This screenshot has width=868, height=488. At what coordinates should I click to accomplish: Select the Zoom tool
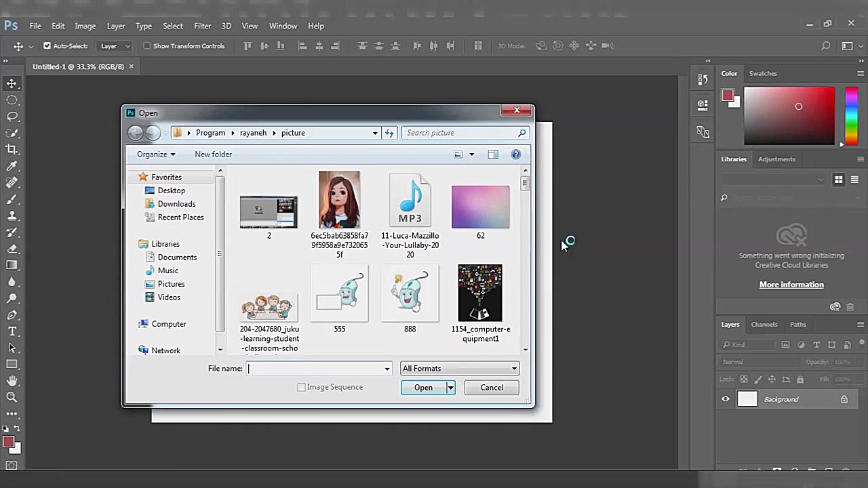point(12,398)
